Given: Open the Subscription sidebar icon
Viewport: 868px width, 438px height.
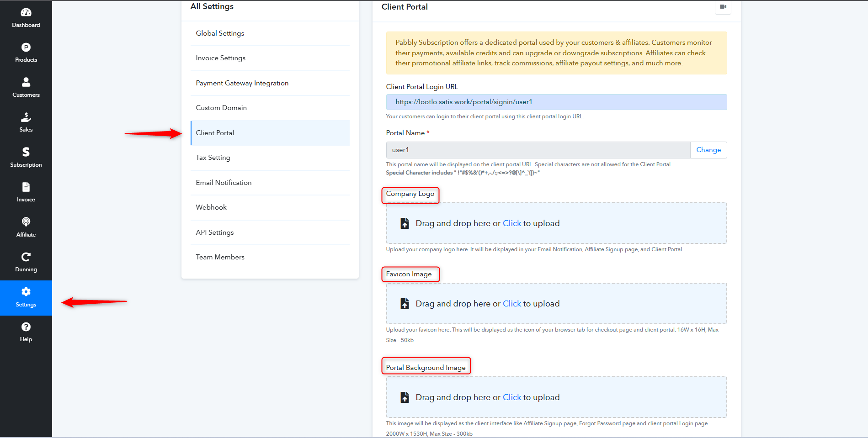Looking at the screenshot, I should tap(26, 152).
